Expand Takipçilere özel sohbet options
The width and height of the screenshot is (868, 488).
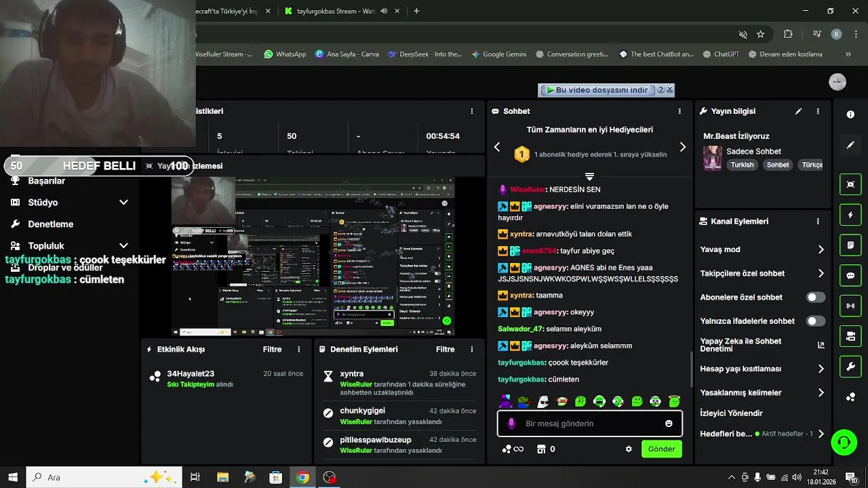click(x=821, y=274)
